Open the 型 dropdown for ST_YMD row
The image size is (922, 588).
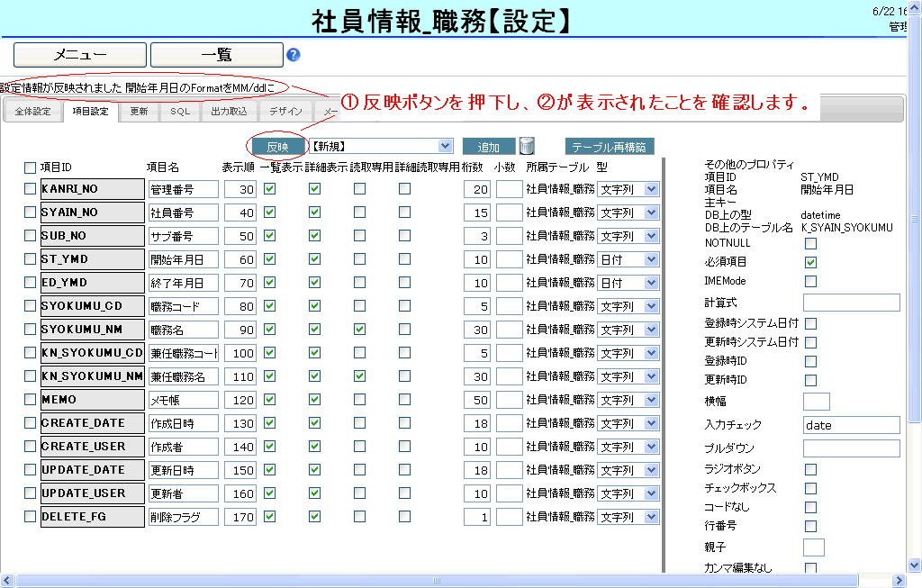(x=628, y=259)
